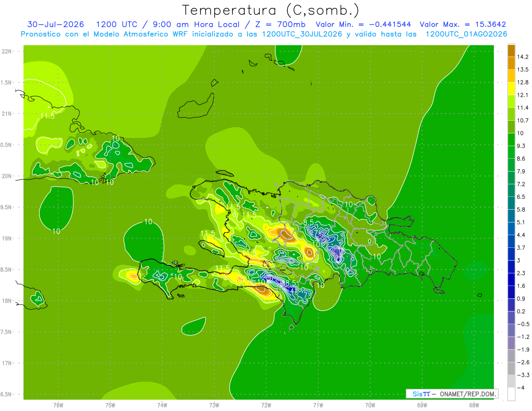
Task: Click the "13.5" legend value
Action: tap(522, 70)
